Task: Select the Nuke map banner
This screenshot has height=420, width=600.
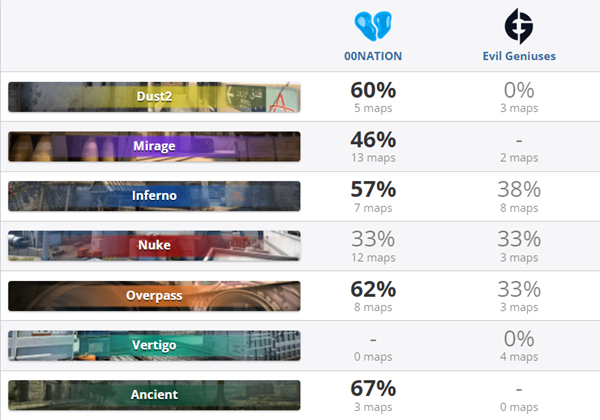Action: pyautogui.click(x=154, y=246)
